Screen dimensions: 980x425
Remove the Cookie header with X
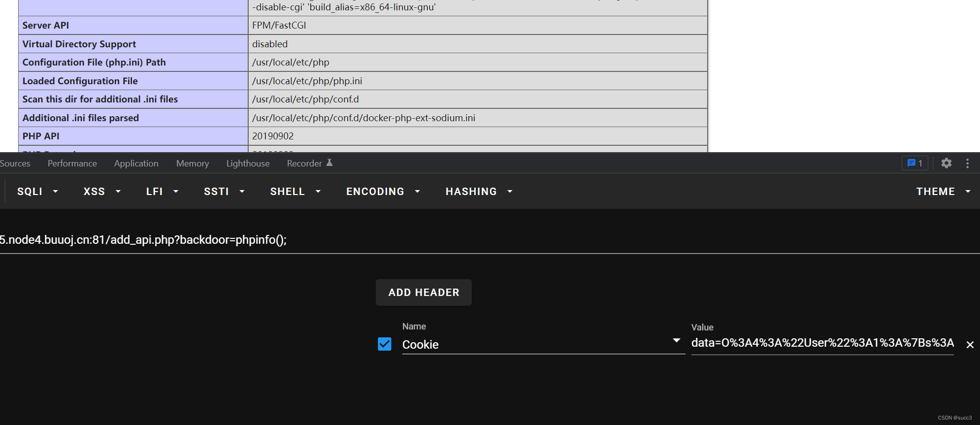coord(970,345)
